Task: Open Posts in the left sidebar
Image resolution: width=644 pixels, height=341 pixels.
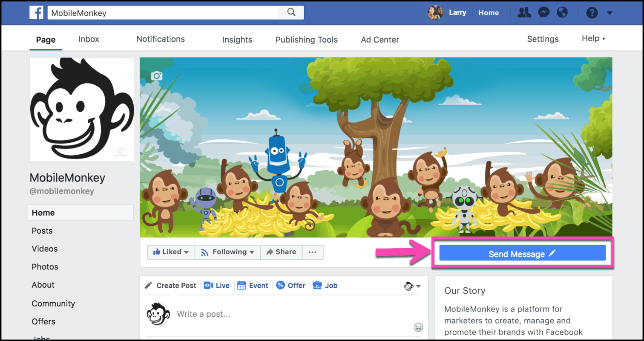Action: (42, 231)
